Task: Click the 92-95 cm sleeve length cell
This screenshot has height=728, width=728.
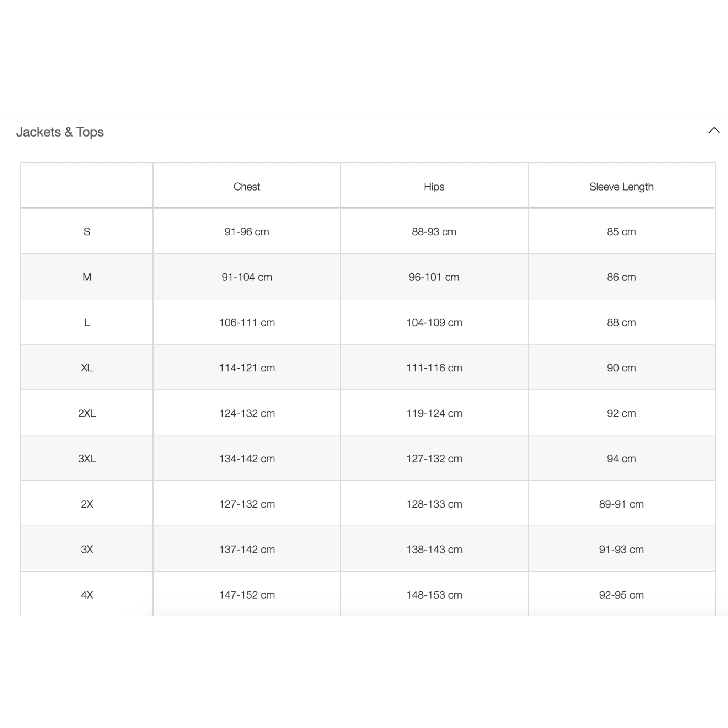Action: pyautogui.click(x=621, y=595)
